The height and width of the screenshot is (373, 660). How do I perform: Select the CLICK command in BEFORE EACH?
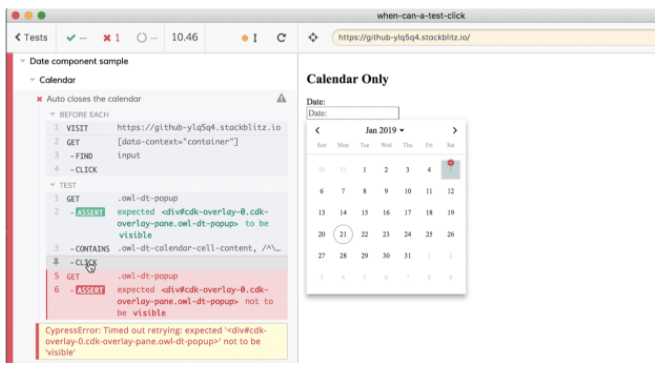[x=167, y=169]
